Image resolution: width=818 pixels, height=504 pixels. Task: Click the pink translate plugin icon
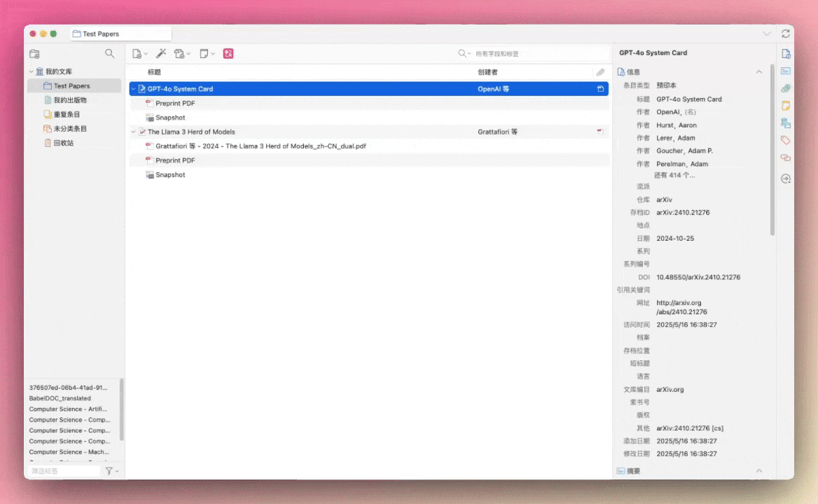click(228, 53)
